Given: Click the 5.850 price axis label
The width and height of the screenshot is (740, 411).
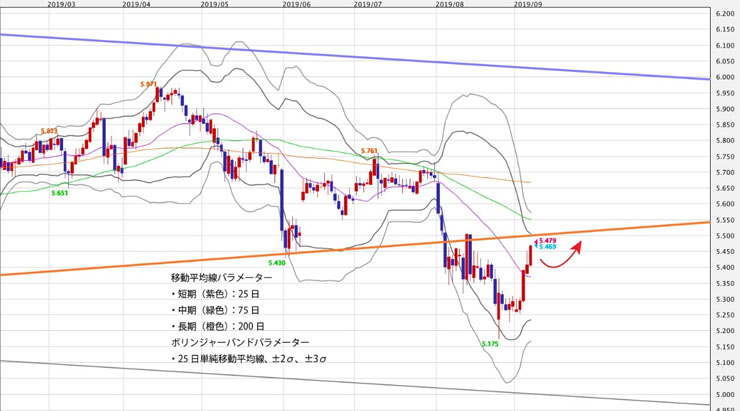Looking at the screenshot, I should (x=725, y=125).
